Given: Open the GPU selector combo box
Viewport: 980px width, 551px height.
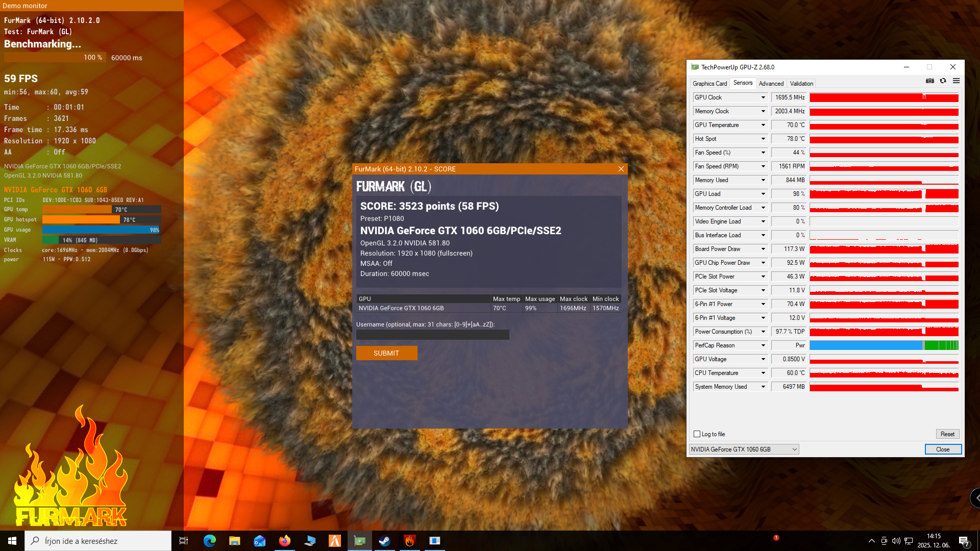Looking at the screenshot, I should click(x=744, y=449).
